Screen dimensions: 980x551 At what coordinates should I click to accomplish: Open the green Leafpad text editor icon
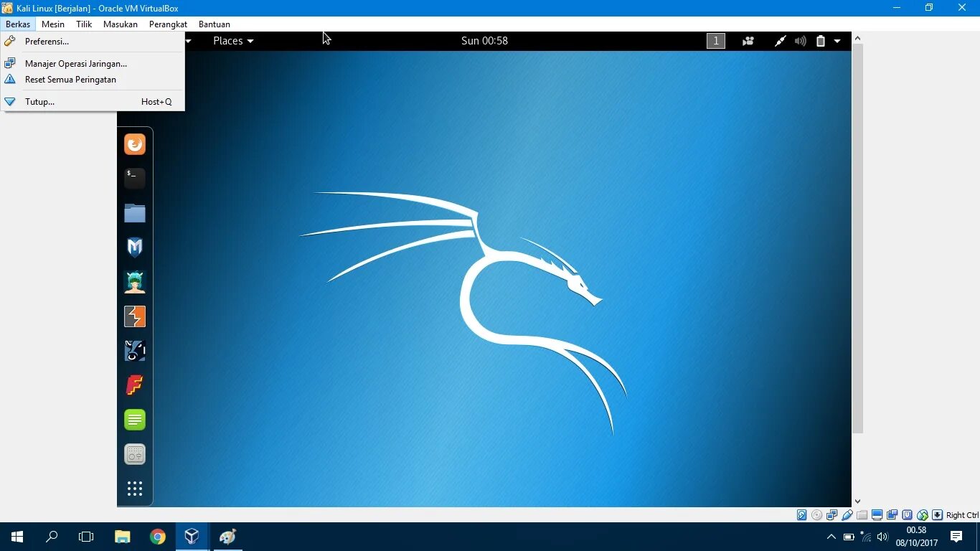[135, 420]
